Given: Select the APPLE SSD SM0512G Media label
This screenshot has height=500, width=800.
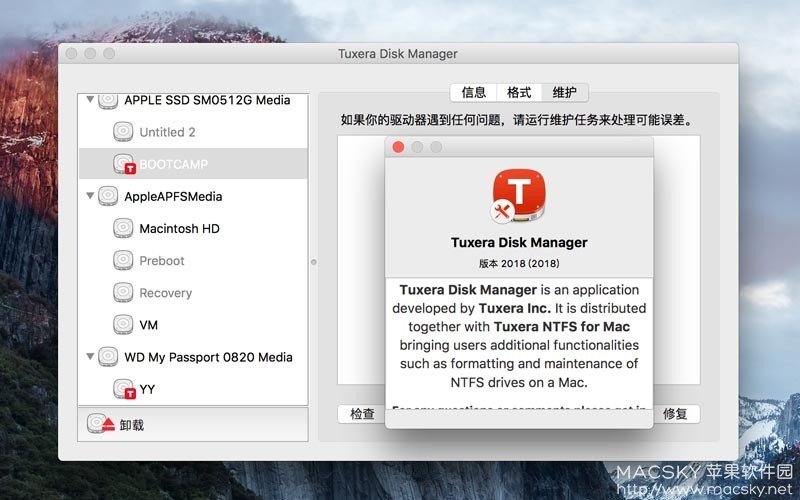Looking at the screenshot, I should (207, 100).
